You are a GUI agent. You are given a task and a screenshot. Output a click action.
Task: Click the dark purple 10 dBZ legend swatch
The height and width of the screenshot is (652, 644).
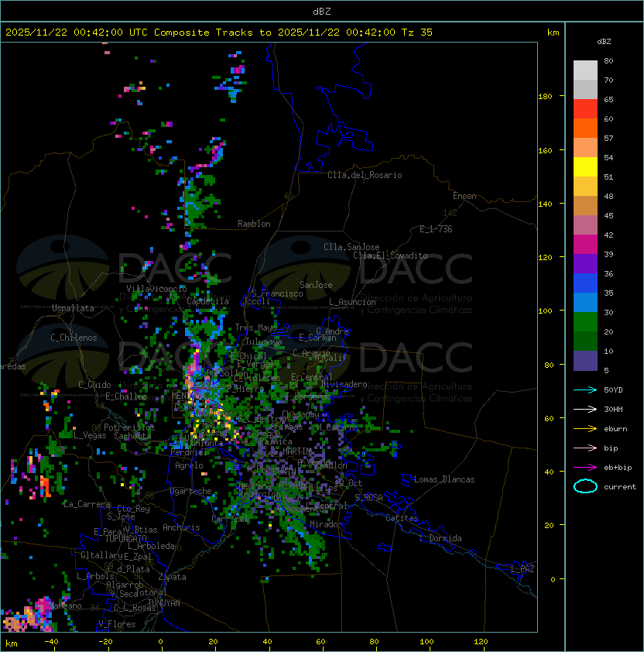click(x=585, y=361)
